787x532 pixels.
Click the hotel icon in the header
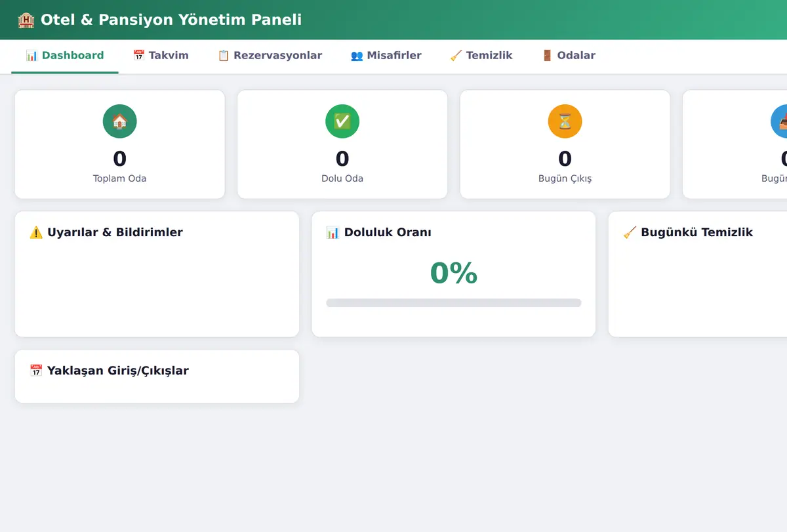pyautogui.click(x=26, y=20)
